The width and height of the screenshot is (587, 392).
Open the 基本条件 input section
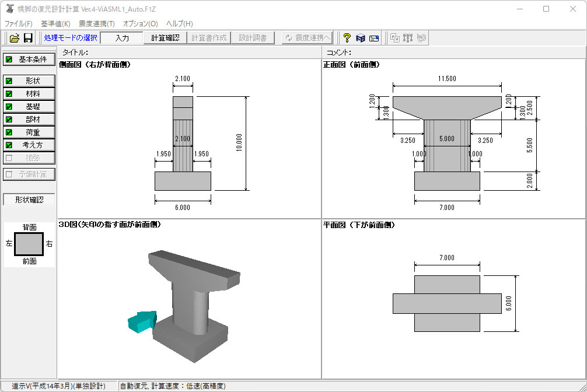[x=29, y=60]
